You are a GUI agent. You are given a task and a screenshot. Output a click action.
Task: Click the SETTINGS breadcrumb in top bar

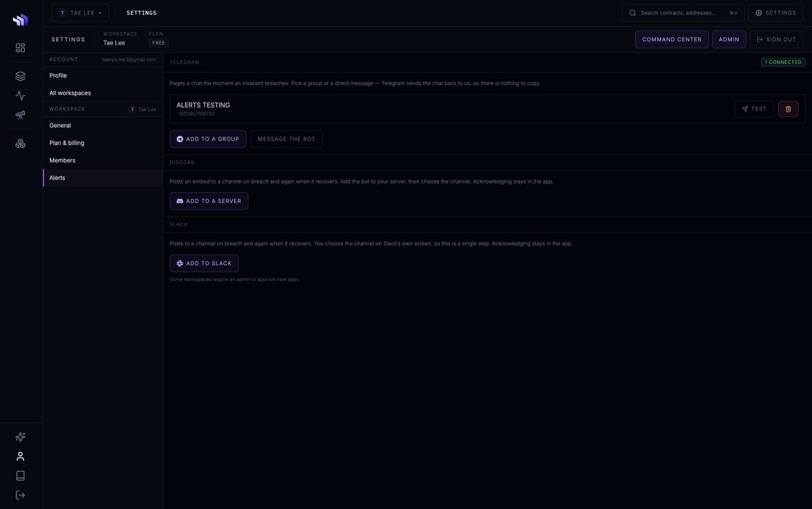pos(141,13)
